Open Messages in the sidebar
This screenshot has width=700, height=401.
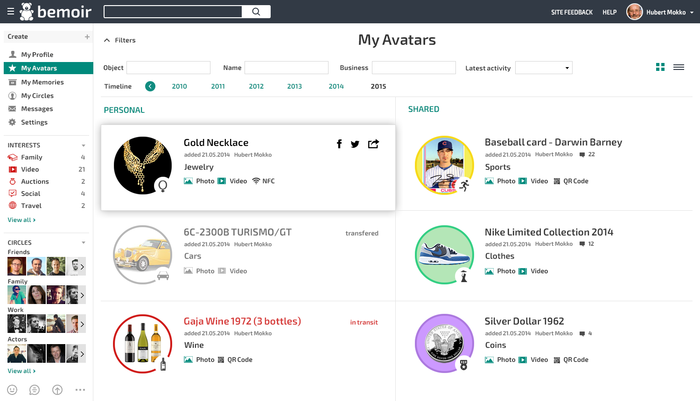point(36,108)
